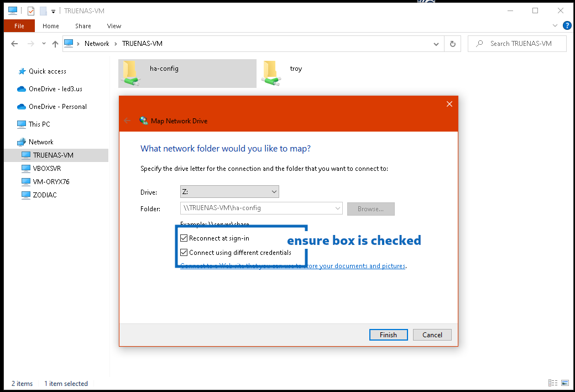Open Customize Quick Access Toolbar dropdown
The width and height of the screenshot is (575, 392).
coord(53,12)
